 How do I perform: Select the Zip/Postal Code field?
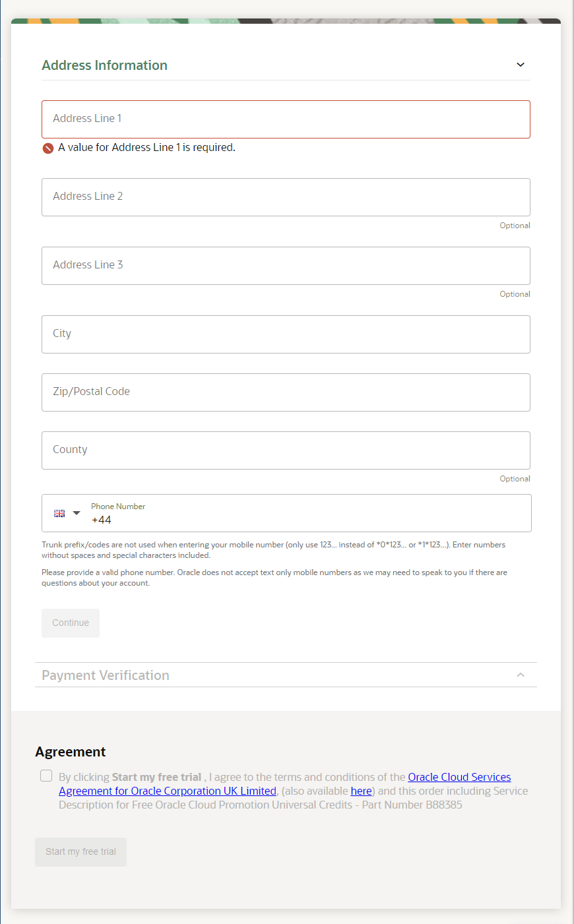coord(286,392)
